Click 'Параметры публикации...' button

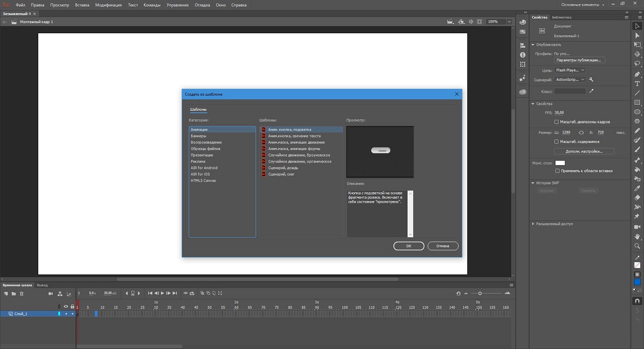(579, 60)
